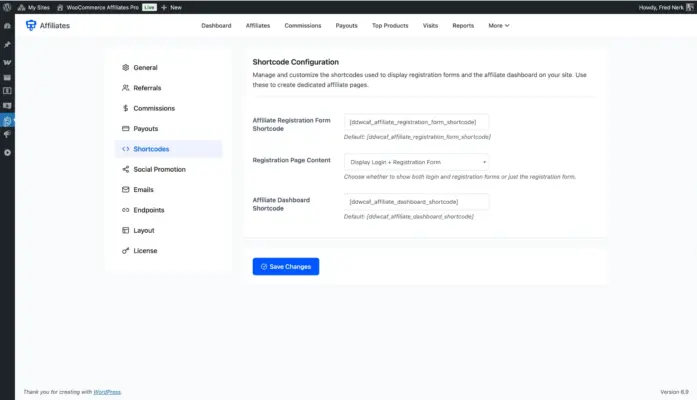Open the Payments dollar icon in admin sidebar
Image resolution: width=697 pixels, height=400 pixels.
pos(7,91)
